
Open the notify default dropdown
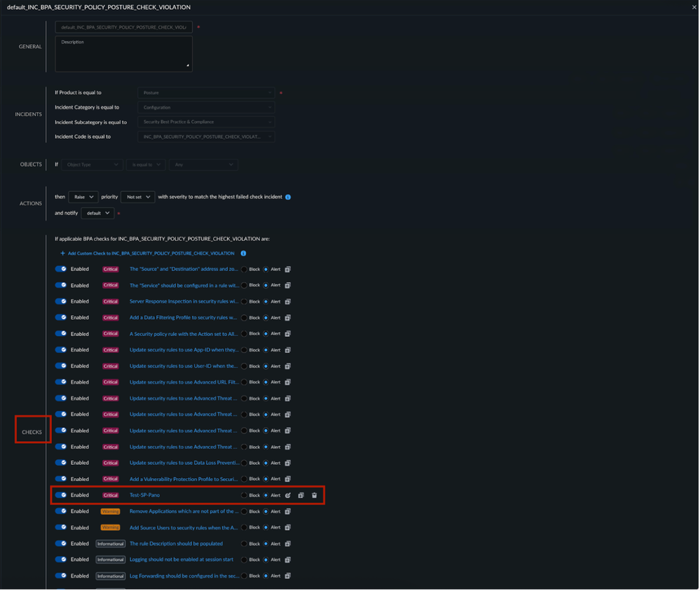pos(98,213)
